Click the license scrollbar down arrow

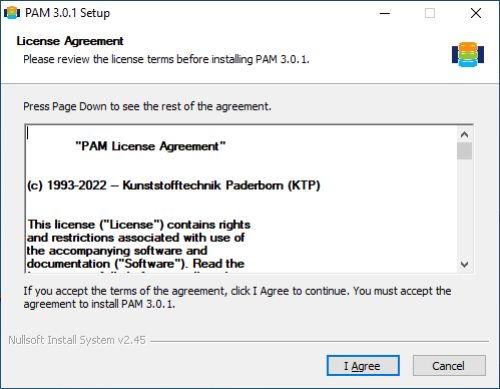[464, 265]
